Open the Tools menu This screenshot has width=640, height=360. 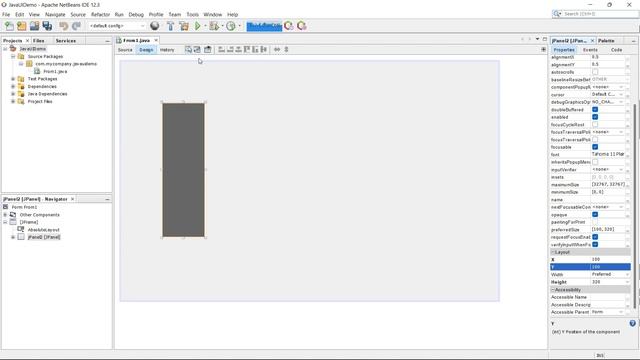point(192,14)
